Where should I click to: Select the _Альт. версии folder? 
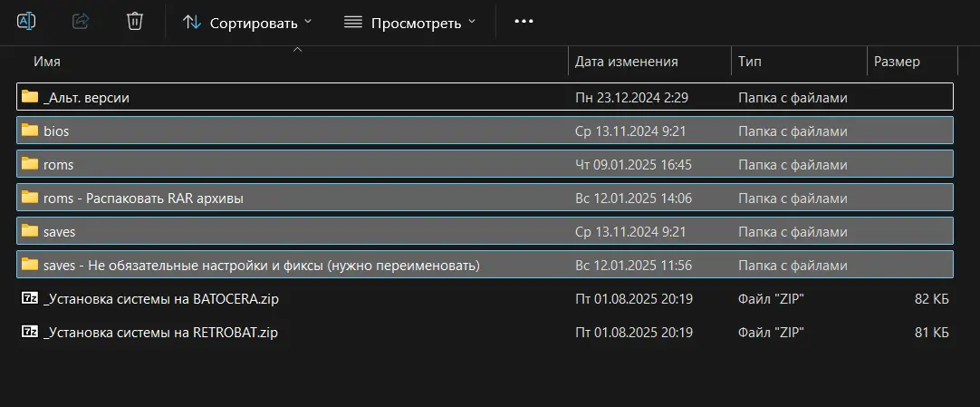tap(485, 97)
